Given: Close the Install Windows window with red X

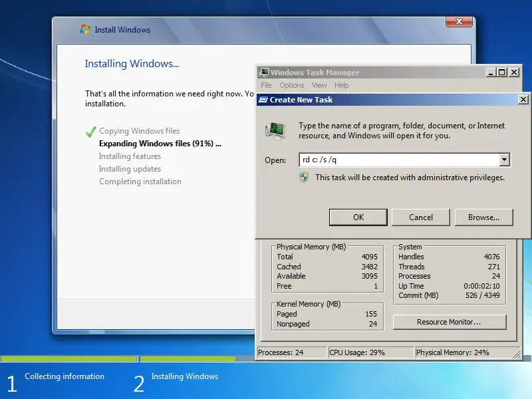Looking at the screenshot, I should pyautogui.click(x=459, y=21).
